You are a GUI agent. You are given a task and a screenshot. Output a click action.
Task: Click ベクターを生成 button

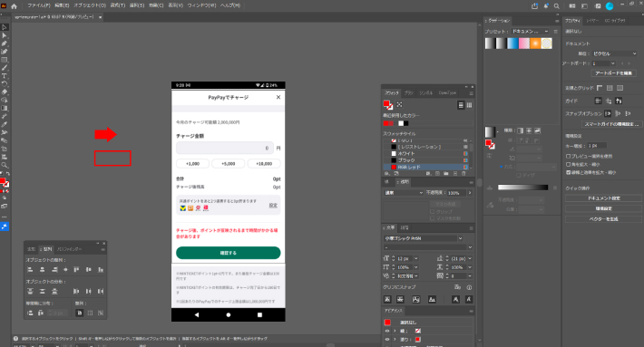[603, 219]
